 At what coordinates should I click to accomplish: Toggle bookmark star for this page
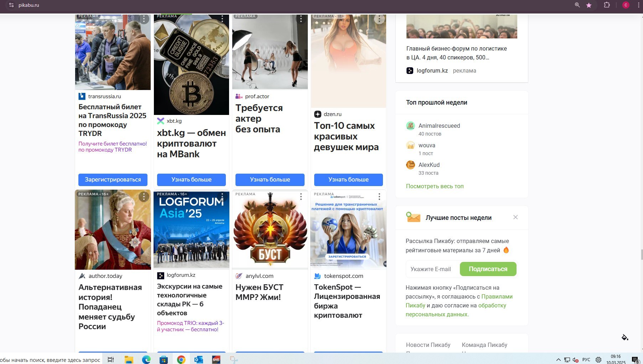tap(589, 5)
